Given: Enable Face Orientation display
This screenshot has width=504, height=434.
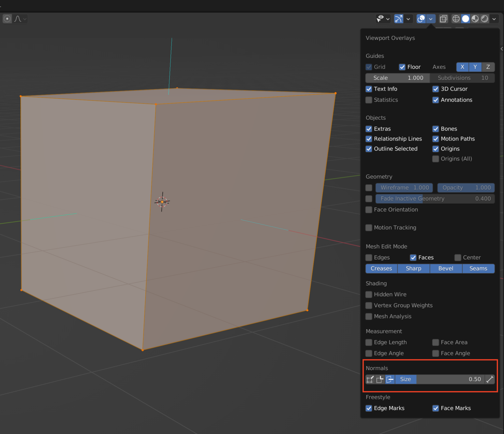Looking at the screenshot, I should 369,210.
